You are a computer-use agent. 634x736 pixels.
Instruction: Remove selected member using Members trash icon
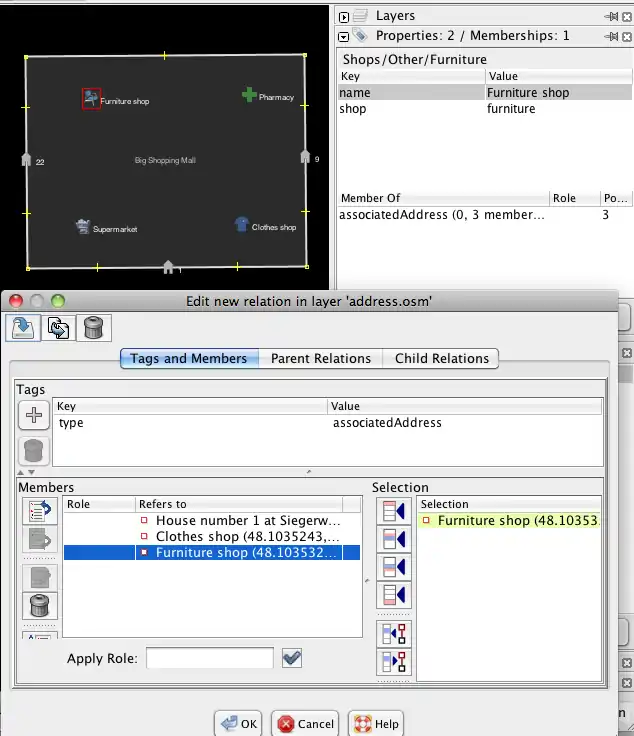pyautogui.click(x=40, y=606)
